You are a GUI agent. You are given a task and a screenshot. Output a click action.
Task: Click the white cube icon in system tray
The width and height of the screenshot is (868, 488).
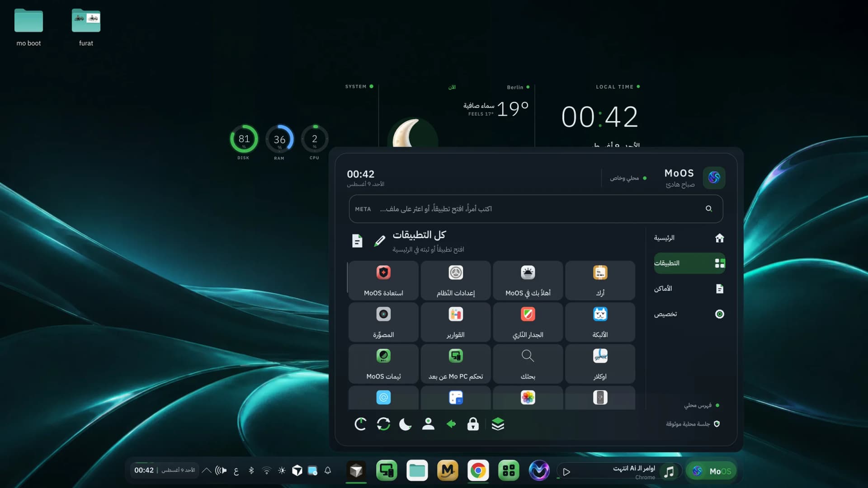(x=297, y=471)
